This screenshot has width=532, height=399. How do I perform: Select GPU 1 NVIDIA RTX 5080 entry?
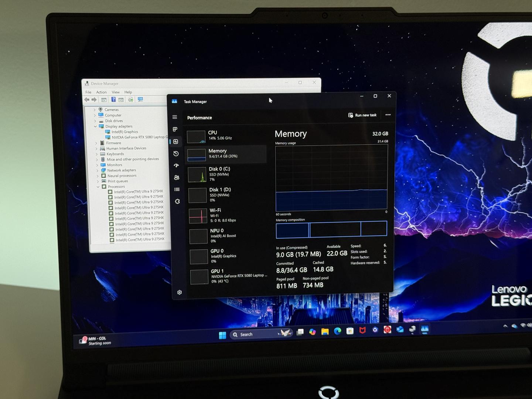coord(228,276)
